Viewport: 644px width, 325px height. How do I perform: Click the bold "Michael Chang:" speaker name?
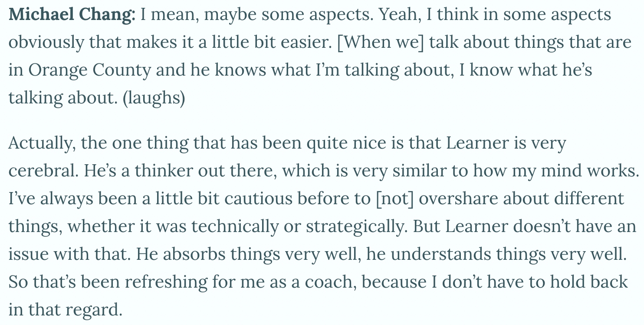click(x=72, y=15)
